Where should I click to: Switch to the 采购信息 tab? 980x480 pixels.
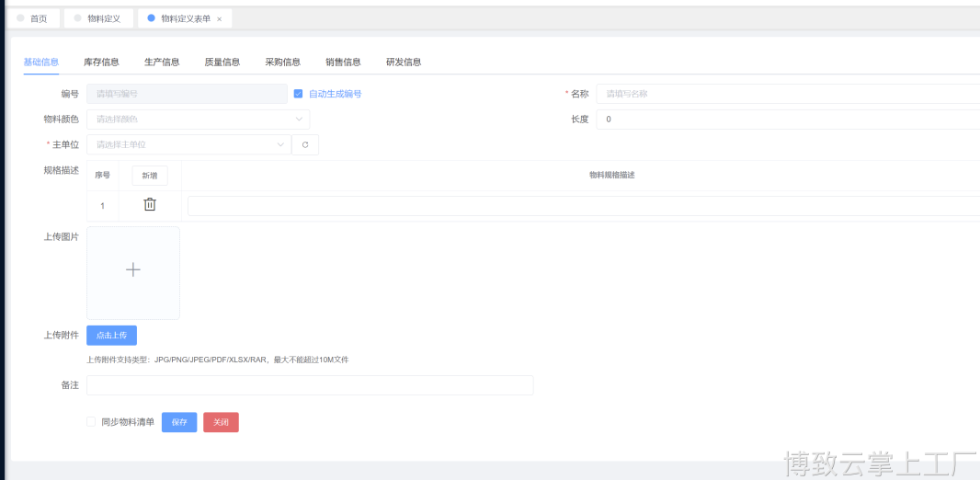coord(283,62)
